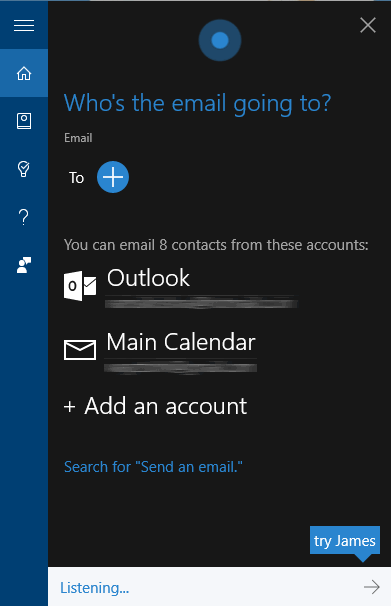The height and width of the screenshot is (606, 391).
Task: Click the small 'Email' label
Action: point(78,138)
